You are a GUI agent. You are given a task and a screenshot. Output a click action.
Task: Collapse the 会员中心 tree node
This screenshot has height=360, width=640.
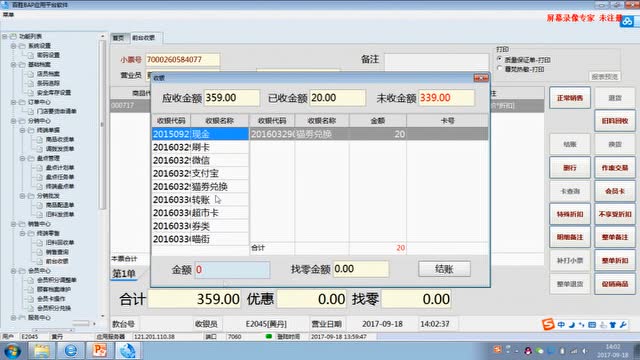tap(13, 271)
